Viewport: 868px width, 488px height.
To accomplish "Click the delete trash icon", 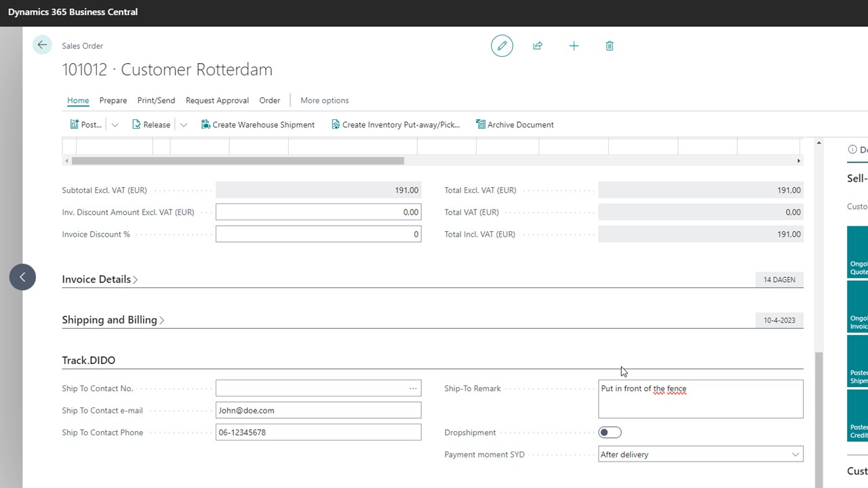I will (x=610, y=46).
